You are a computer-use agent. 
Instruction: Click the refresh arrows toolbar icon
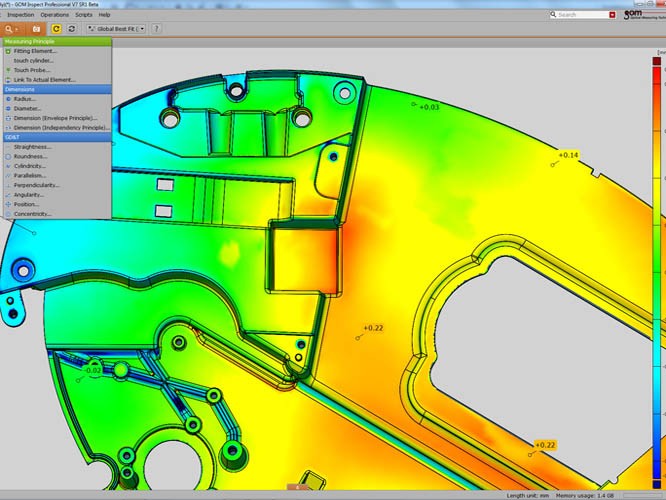(x=72, y=29)
